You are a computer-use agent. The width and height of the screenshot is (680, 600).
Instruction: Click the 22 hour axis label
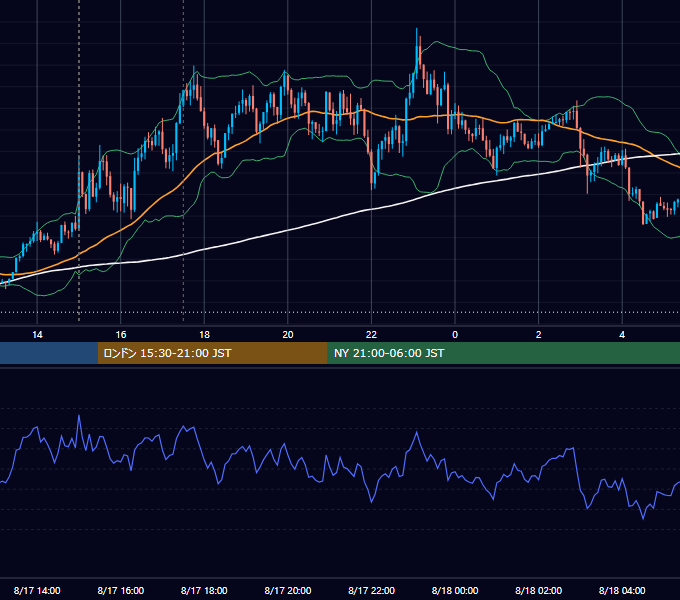[372, 335]
